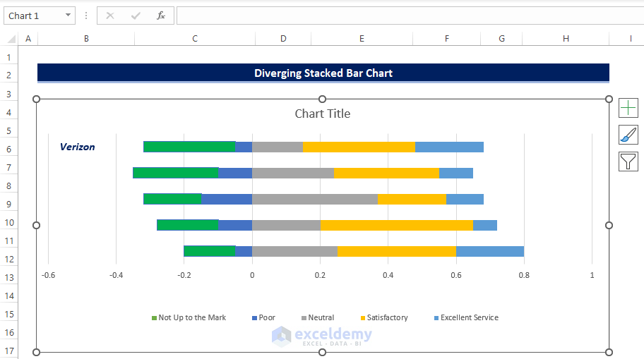Open the Chart Styles paintbrush button
The image size is (644, 359).
click(628, 135)
